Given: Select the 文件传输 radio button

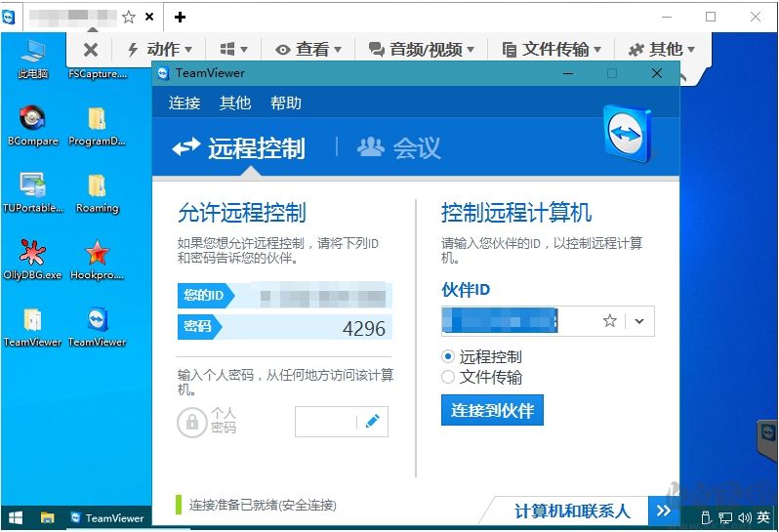Looking at the screenshot, I should [448, 377].
